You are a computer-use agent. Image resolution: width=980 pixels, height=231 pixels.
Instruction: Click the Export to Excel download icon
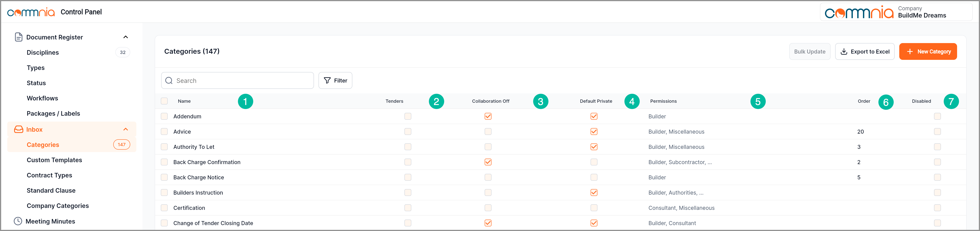(x=843, y=52)
